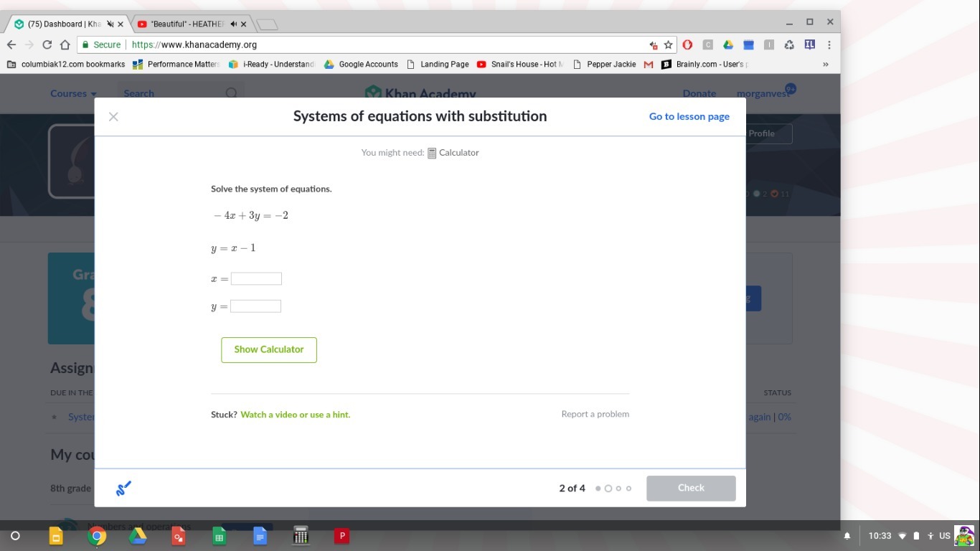The image size is (980, 551).
Task: Open the Pepper Jackie bookmark
Action: (604, 64)
